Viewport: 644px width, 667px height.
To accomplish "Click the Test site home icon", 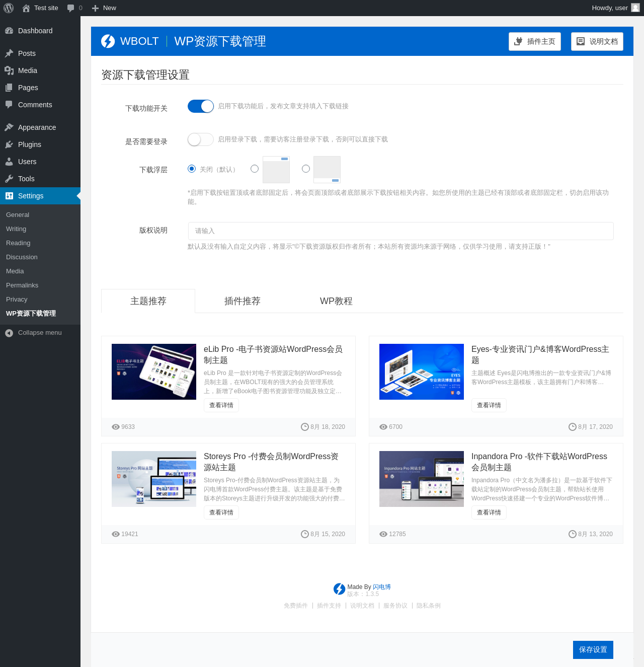I will pos(26,8).
